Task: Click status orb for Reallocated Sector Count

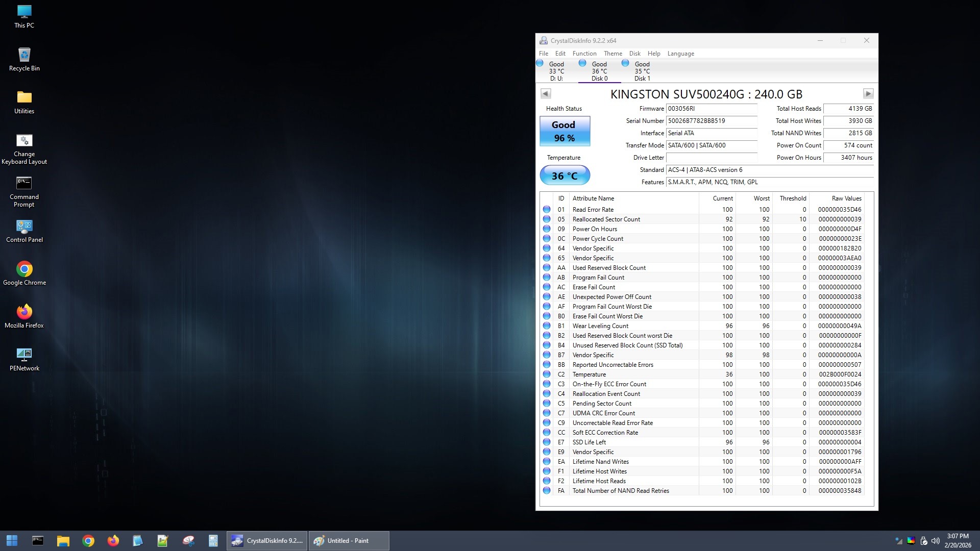Action: [x=547, y=219]
